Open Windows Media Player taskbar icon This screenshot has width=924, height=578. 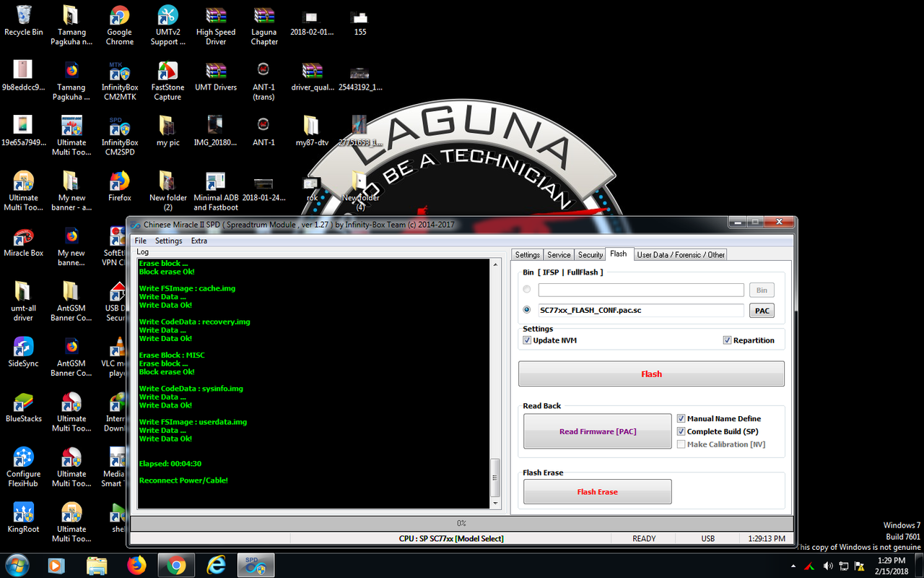(x=56, y=564)
